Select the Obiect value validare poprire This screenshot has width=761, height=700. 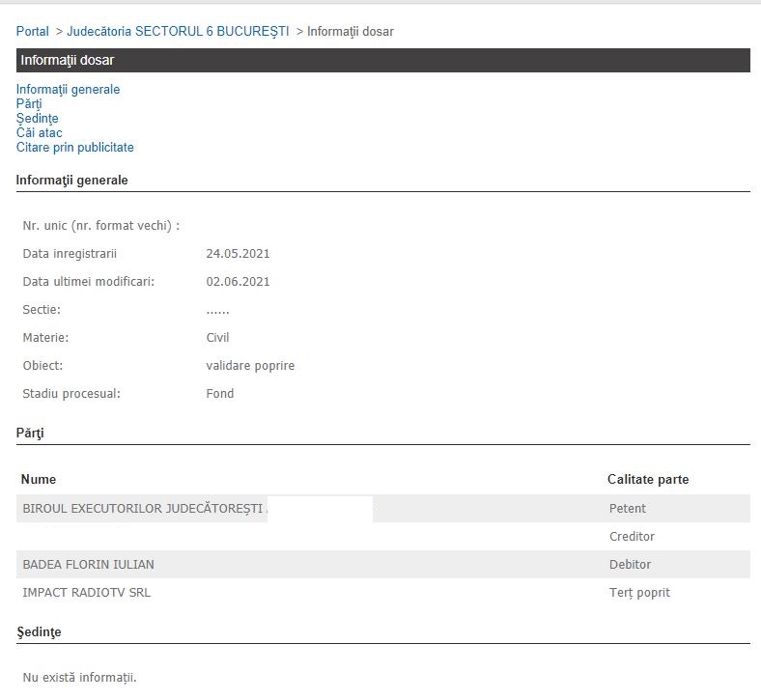click(250, 366)
